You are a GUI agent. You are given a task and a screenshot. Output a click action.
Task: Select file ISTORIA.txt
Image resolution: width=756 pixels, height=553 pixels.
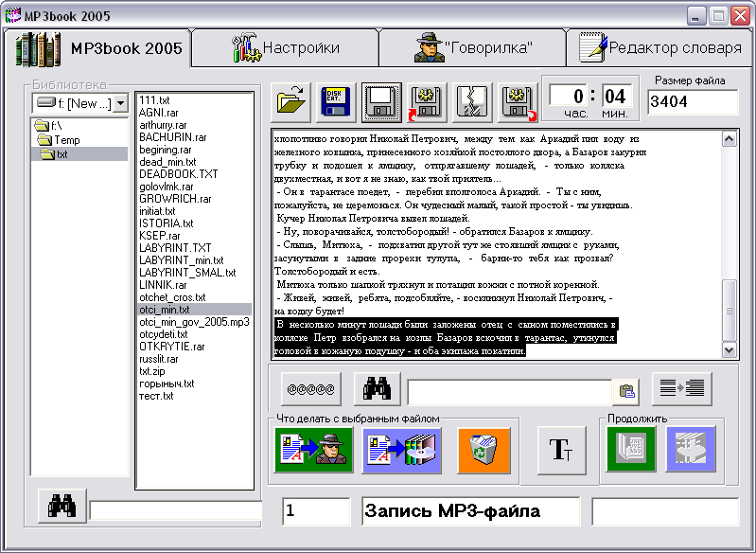click(166, 223)
